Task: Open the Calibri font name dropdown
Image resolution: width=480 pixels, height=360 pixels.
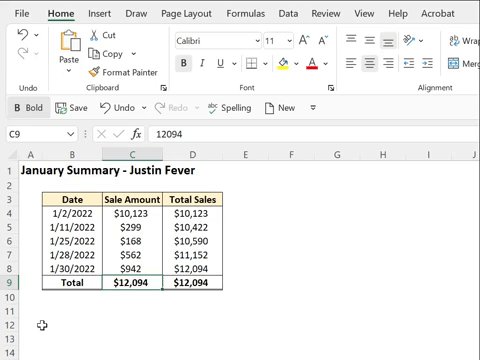Action: coord(258,41)
